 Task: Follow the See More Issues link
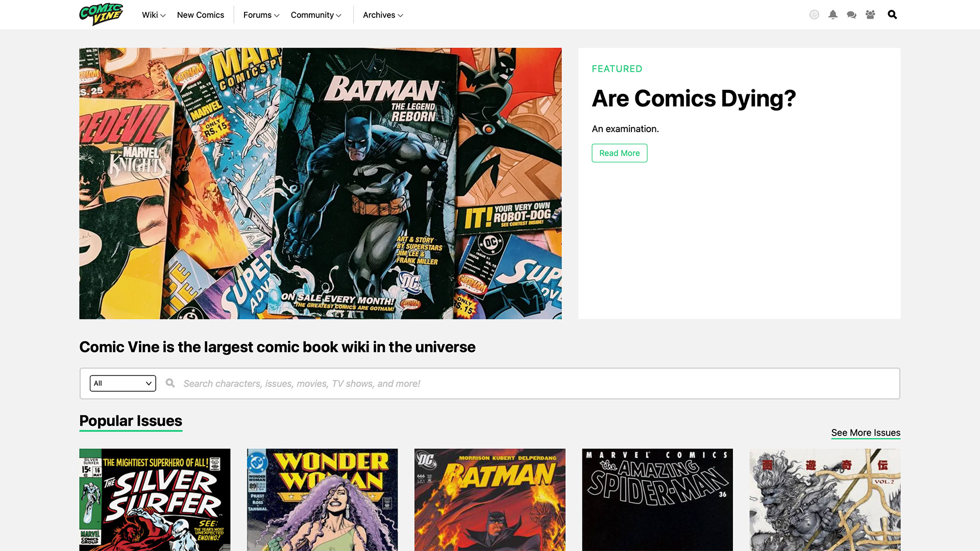(x=865, y=433)
